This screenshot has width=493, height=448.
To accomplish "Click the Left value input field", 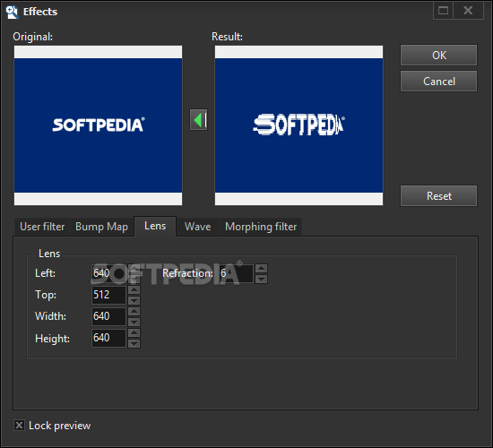I will pyautogui.click(x=108, y=273).
